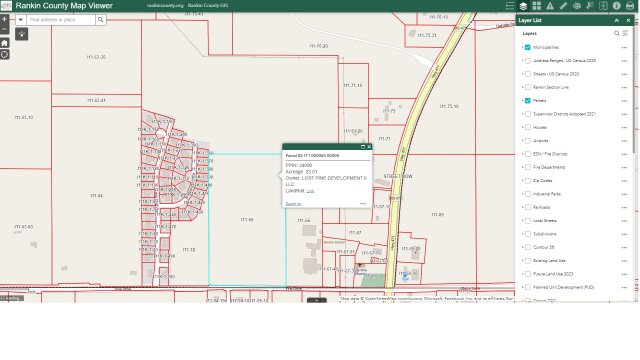Enable the Houses layer checkbox
640x360 pixels.
click(527, 127)
